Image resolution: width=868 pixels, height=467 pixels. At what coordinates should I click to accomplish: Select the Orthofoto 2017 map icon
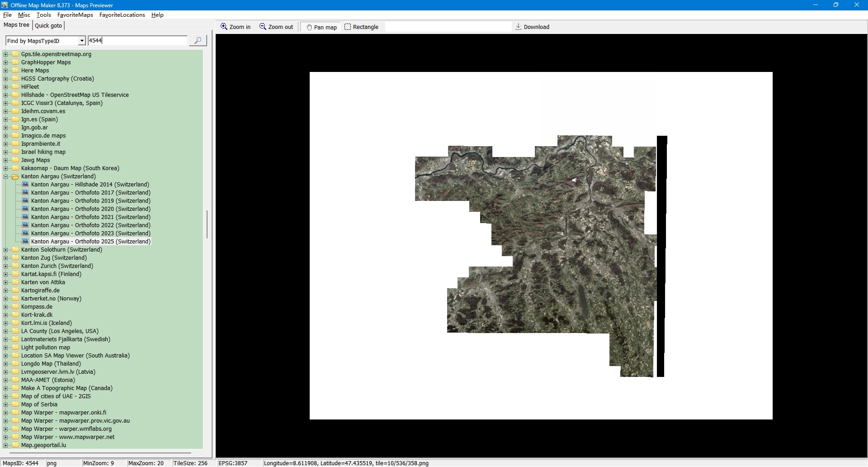point(26,193)
